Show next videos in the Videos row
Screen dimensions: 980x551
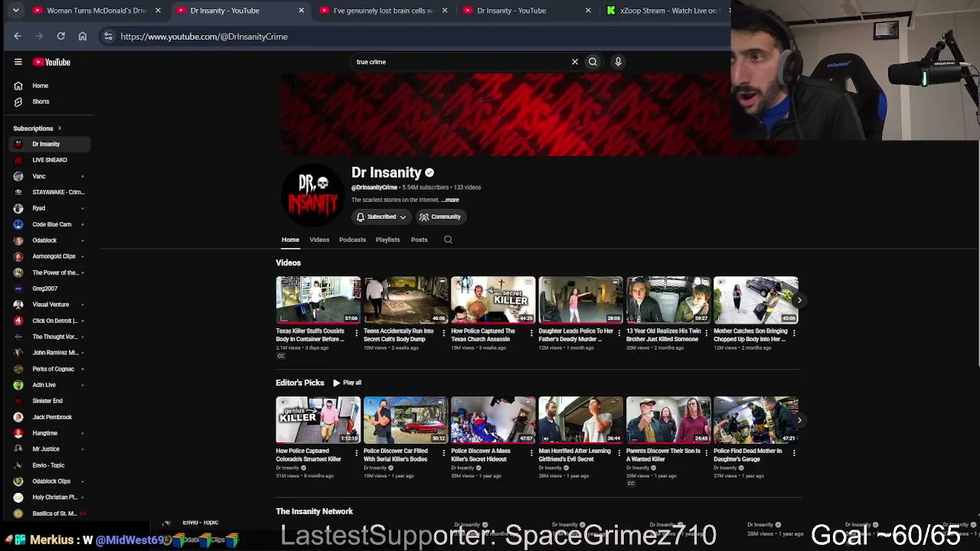point(799,300)
